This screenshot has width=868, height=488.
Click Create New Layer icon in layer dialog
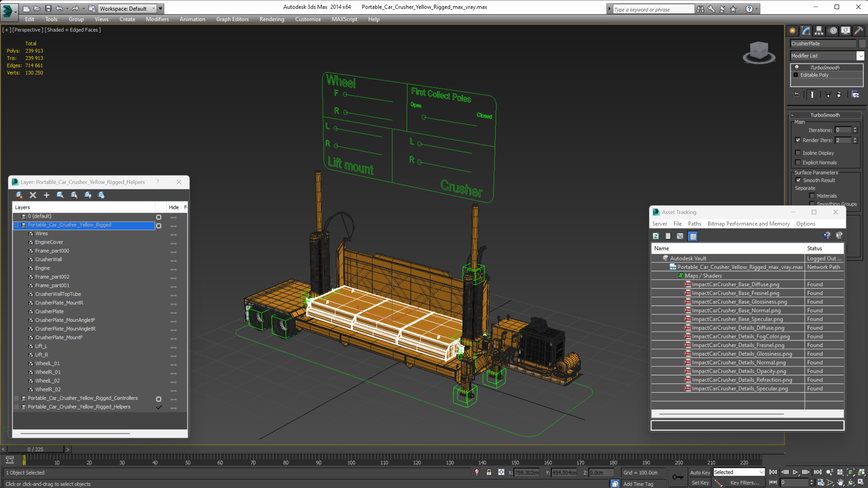pos(19,195)
